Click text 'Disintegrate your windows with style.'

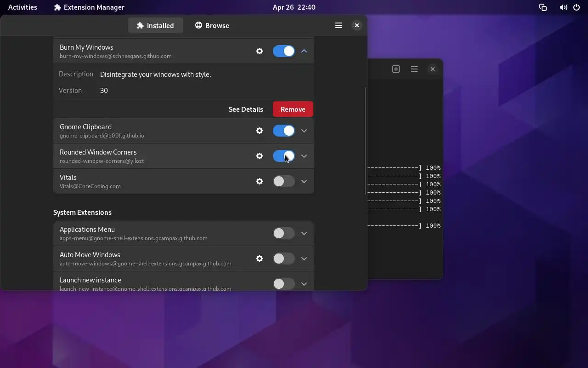156,75
